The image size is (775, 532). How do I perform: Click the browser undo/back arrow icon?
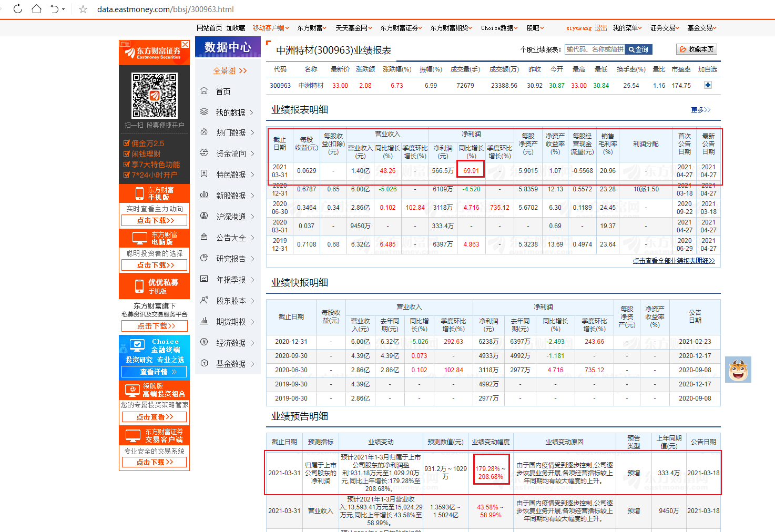(x=55, y=9)
